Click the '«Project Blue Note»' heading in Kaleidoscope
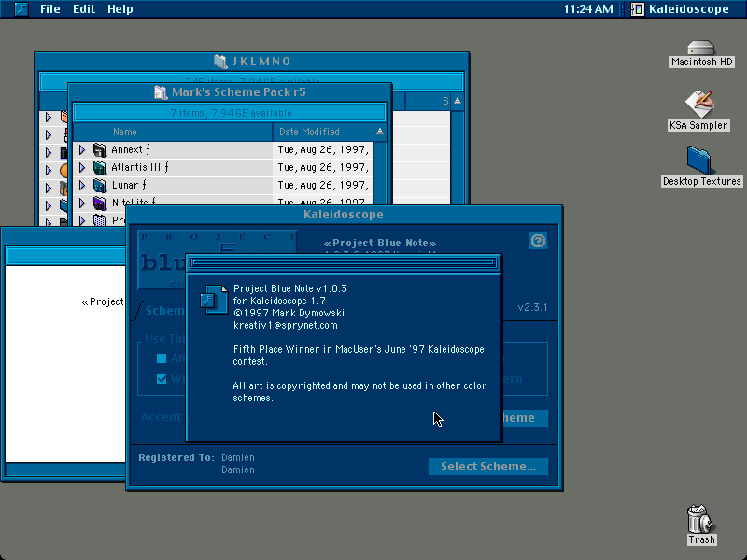The height and width of the screenshot is (560, 747). (380, 243)
